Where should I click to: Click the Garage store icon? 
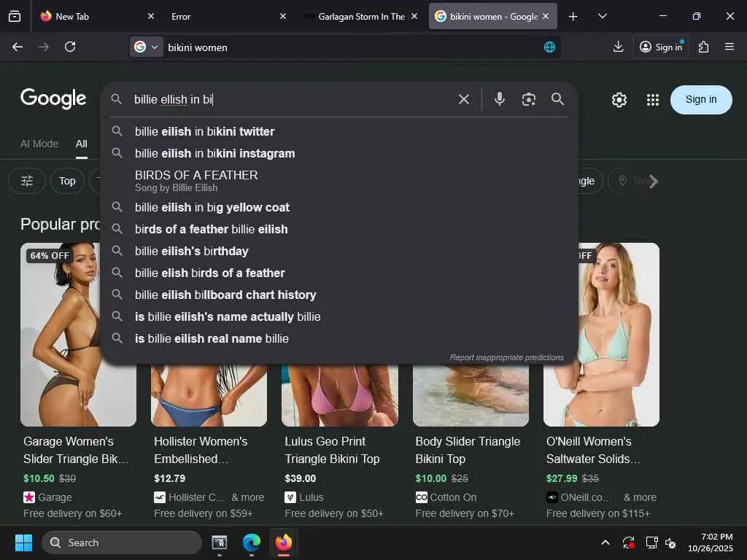[29, 497]
